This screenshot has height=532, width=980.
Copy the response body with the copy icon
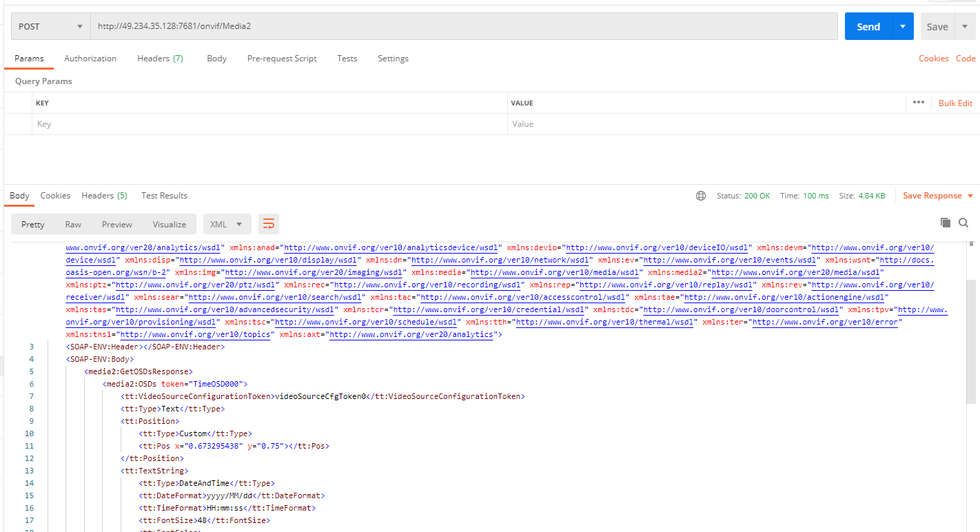[946, 223]
